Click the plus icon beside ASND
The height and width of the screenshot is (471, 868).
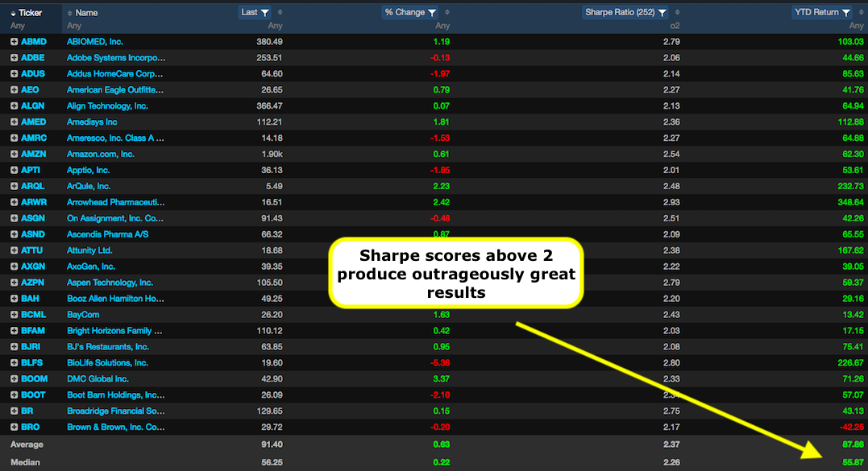coord(14,233)
